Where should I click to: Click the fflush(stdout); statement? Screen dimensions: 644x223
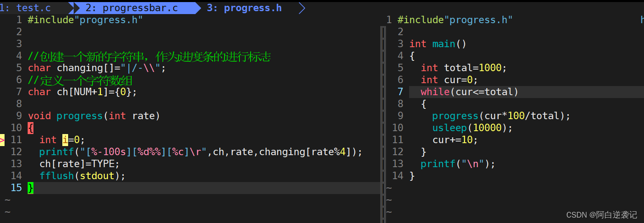point(83,176)
